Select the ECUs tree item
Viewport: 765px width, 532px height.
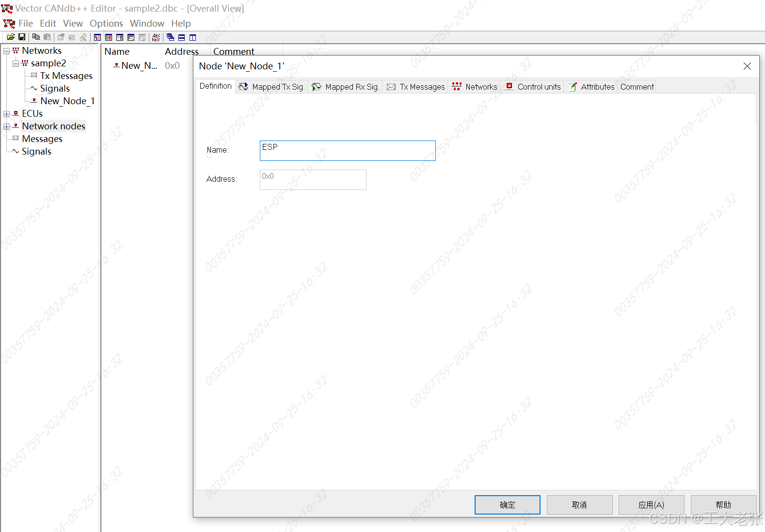point(32,113)
